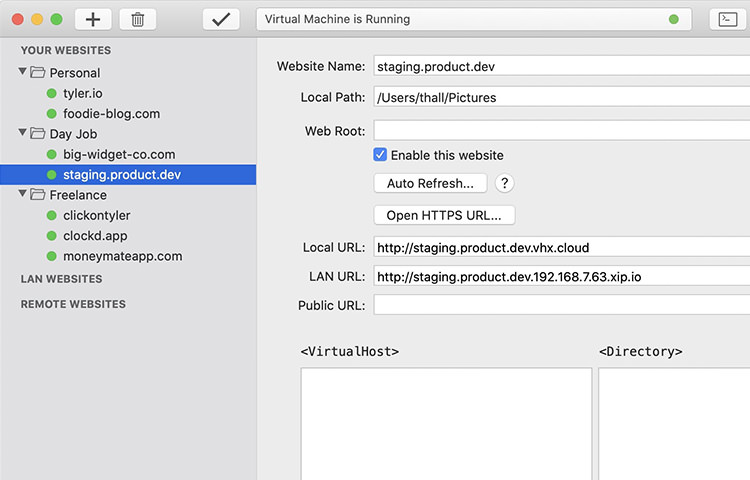The width and height of the screenshot is (750, 480).
Task: Click the Freelance folder icon
Action: click(38, 195)
